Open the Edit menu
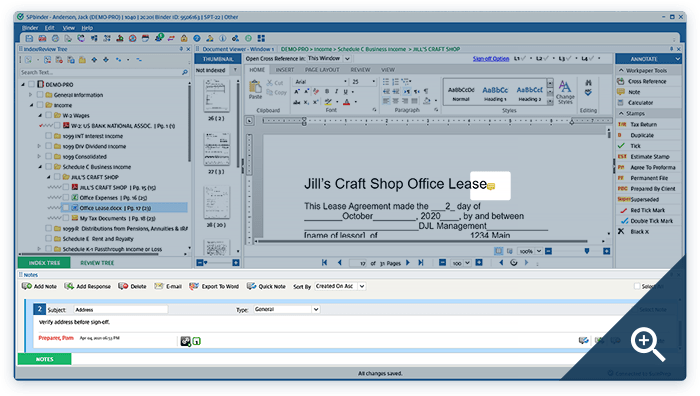 click(49, 28)
